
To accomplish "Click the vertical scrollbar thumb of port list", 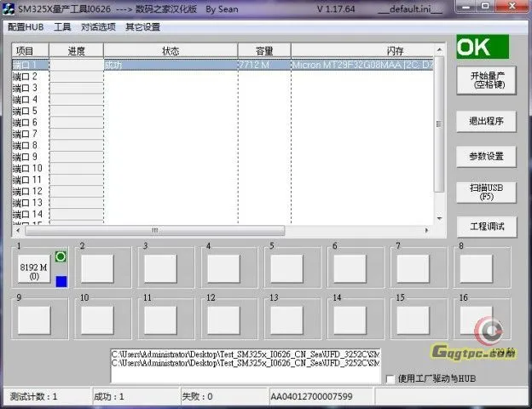I will click(x=439, y=124).
